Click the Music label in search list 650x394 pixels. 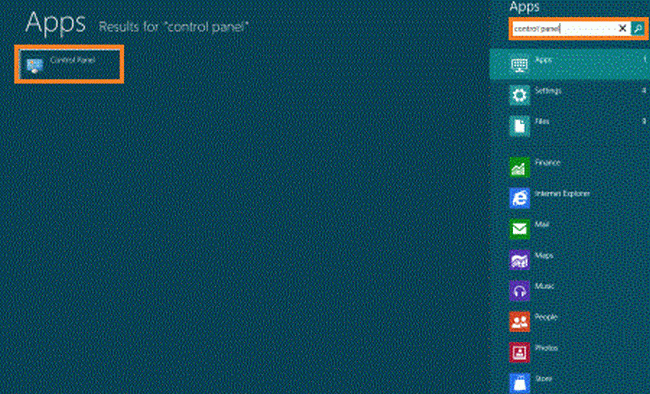pos(544,286)
